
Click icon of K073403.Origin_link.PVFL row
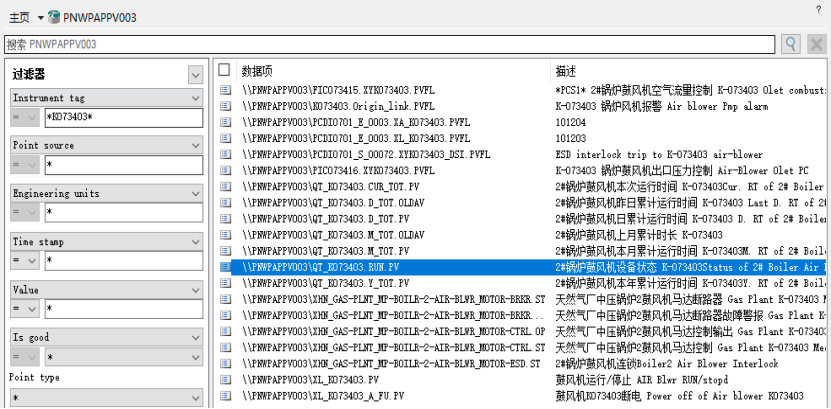click(x=226, y=106)
